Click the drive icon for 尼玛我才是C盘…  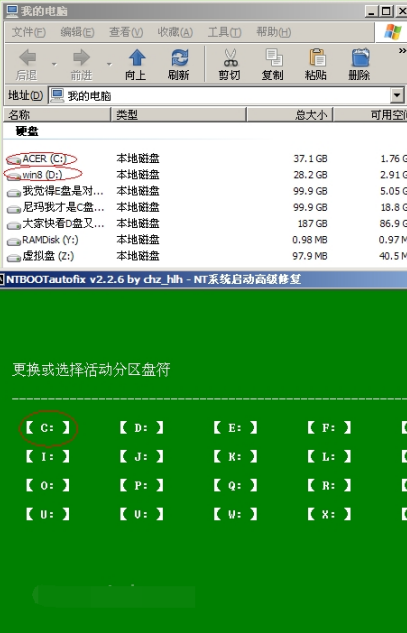(x=14, y=209)
